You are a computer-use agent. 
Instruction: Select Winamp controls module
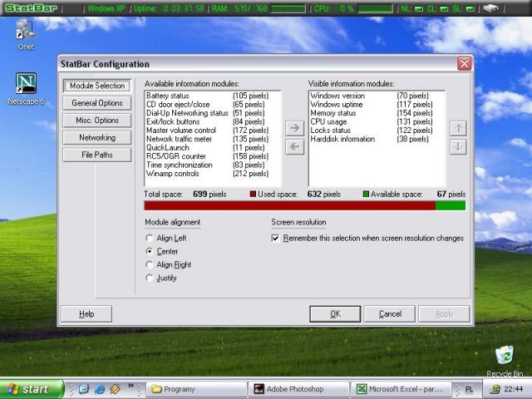[213, 174]
